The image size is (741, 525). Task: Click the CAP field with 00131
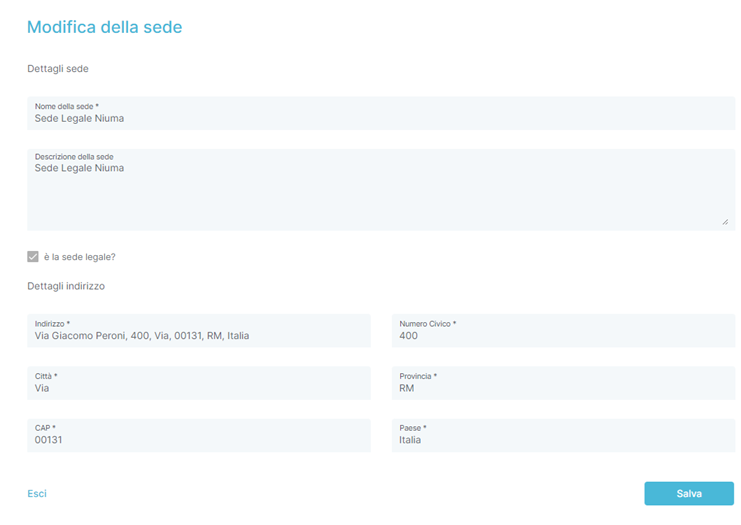(199, 435)
